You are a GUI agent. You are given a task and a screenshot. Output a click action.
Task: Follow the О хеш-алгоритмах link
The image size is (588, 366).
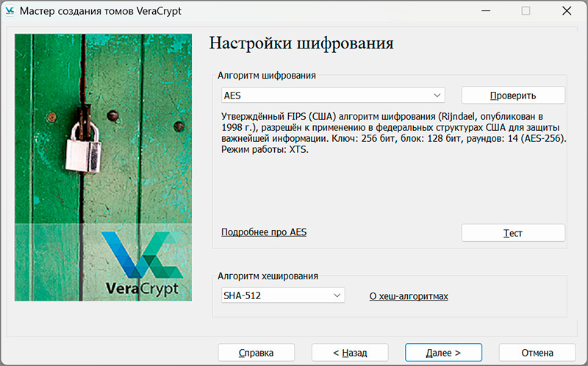(x=408, y=296)
